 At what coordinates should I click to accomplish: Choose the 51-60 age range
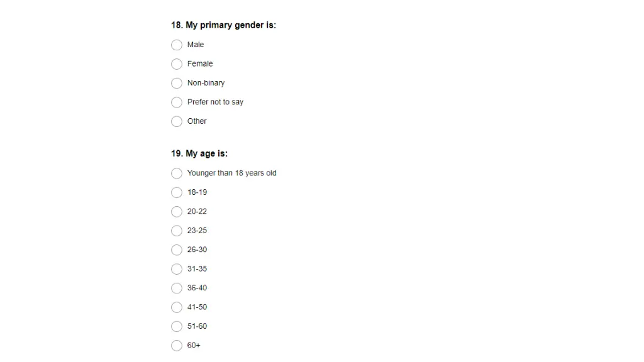click(x=177, y=326)
